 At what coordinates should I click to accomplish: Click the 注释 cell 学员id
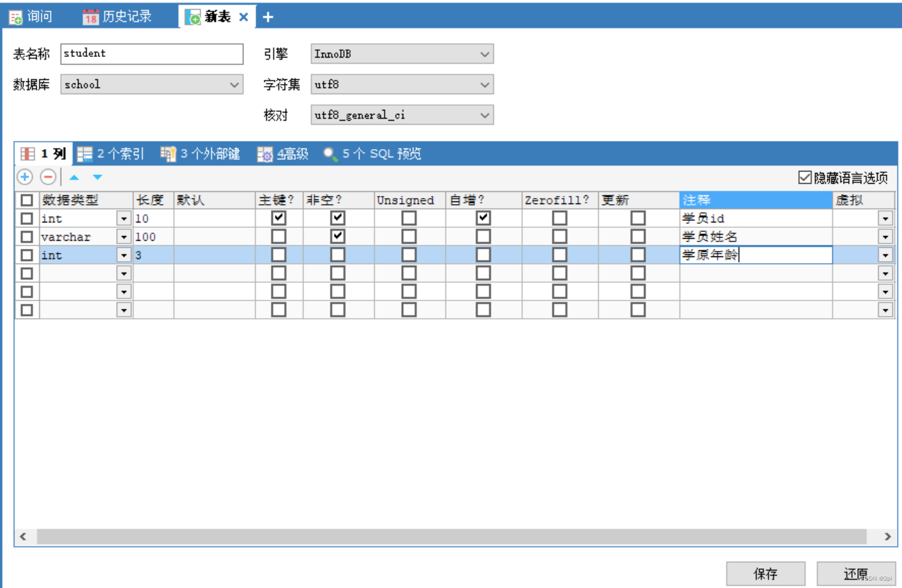(x=756, y=218)
